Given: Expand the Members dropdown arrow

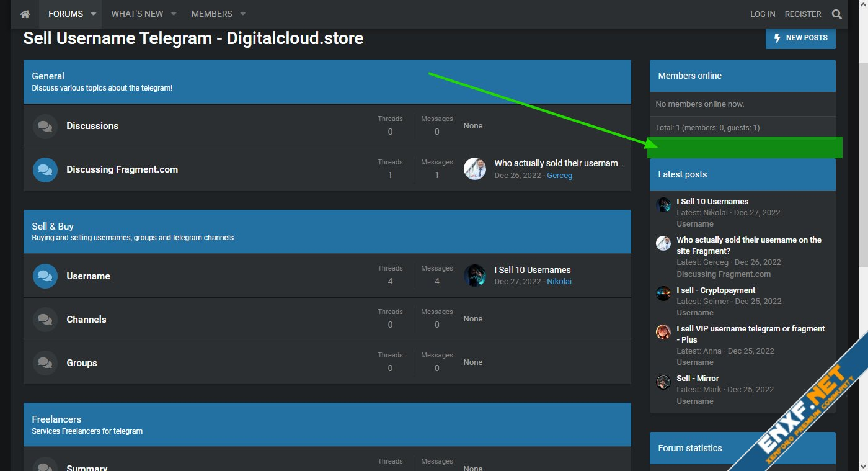Looking at the screenshot, I should [x=242, y=14].
